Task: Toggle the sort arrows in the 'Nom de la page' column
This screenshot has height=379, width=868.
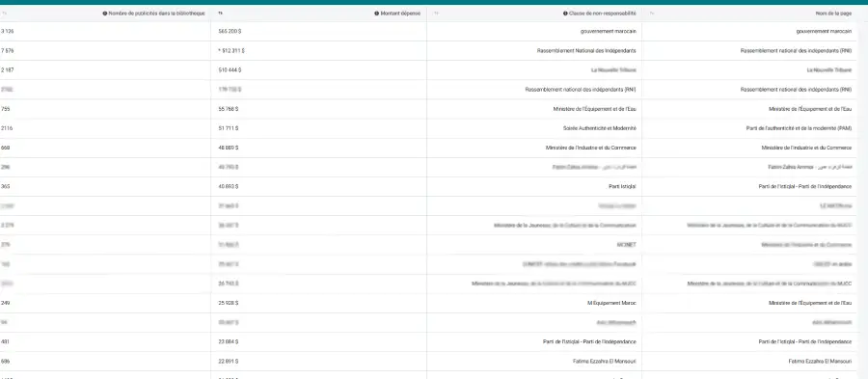Action: 651,14
